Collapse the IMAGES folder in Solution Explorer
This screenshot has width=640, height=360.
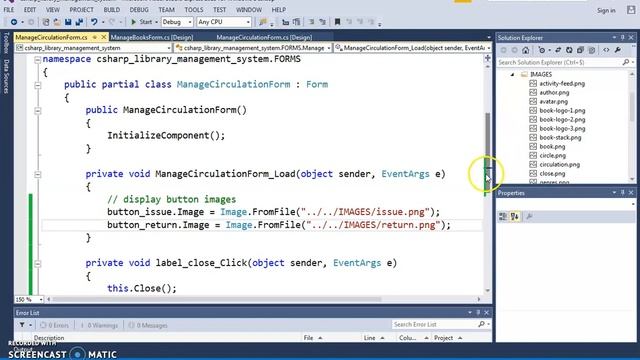(x=512, y=74)
